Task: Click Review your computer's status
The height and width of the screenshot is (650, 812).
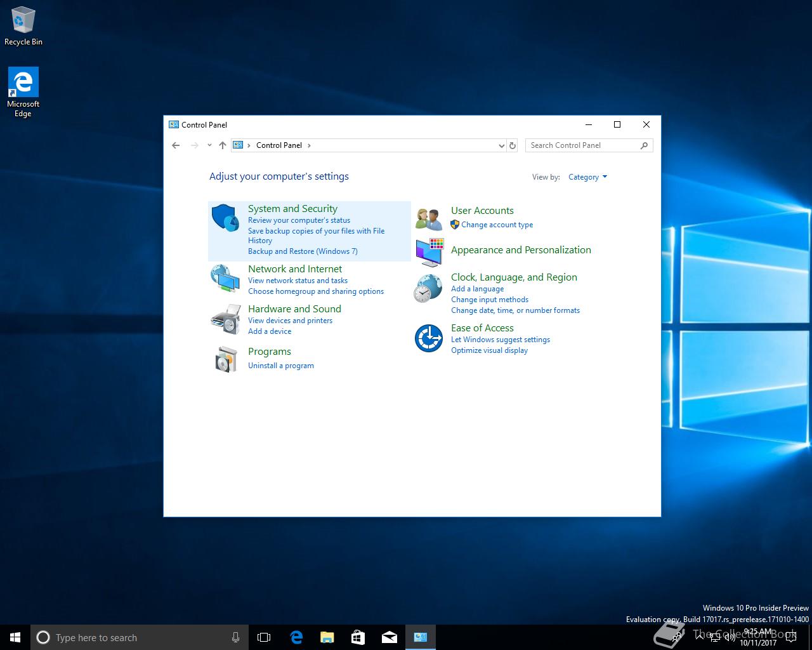Action: click(299, 220)
